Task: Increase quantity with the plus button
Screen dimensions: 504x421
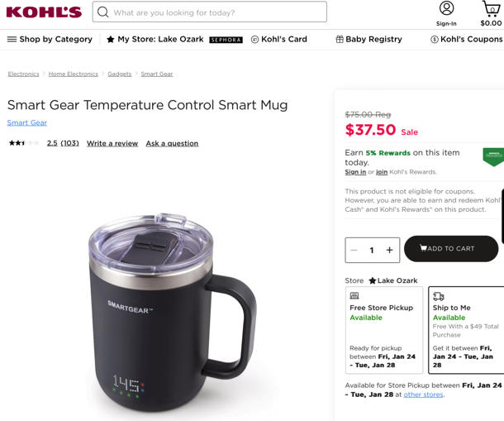Action: [x=390, y=250]
